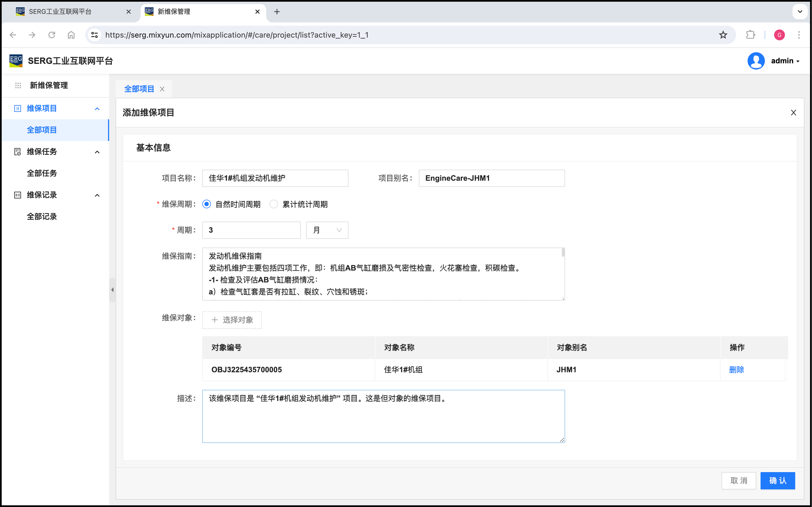Select 累计统计周期 radio button
Viewport: 812px width, 507px height.
click(x=274, y=204)
